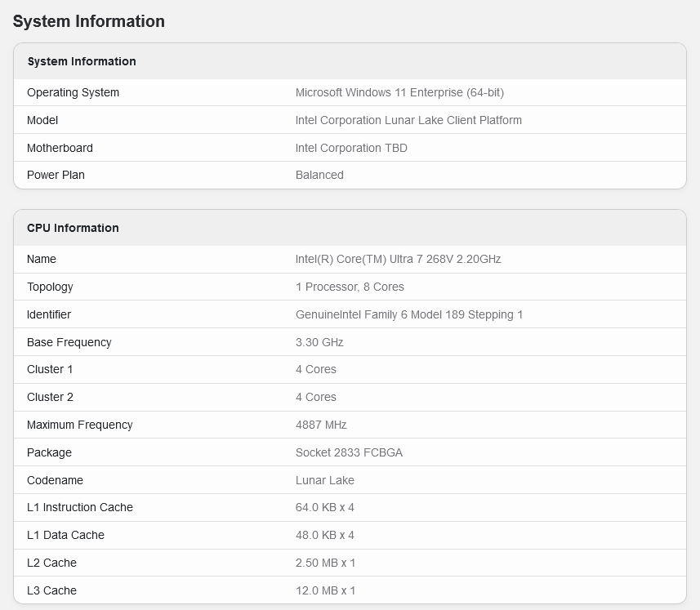Click the System Information page heading
Image resolution: width=700 pixels, height=610 pixels.
point(88,21)
